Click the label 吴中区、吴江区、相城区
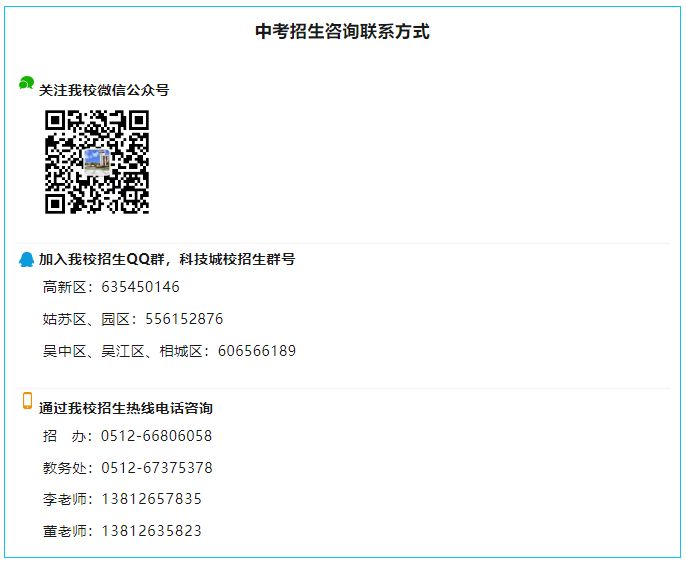Image resolution: width=686 pixels, height=562 pixels. pos(122,351)
